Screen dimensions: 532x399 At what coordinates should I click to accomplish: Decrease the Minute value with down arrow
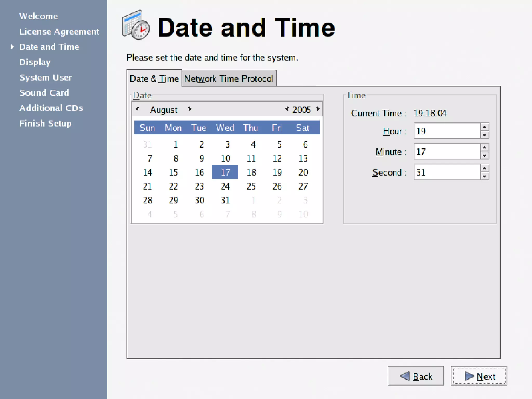pyautogui.click(x=484, y=155)
